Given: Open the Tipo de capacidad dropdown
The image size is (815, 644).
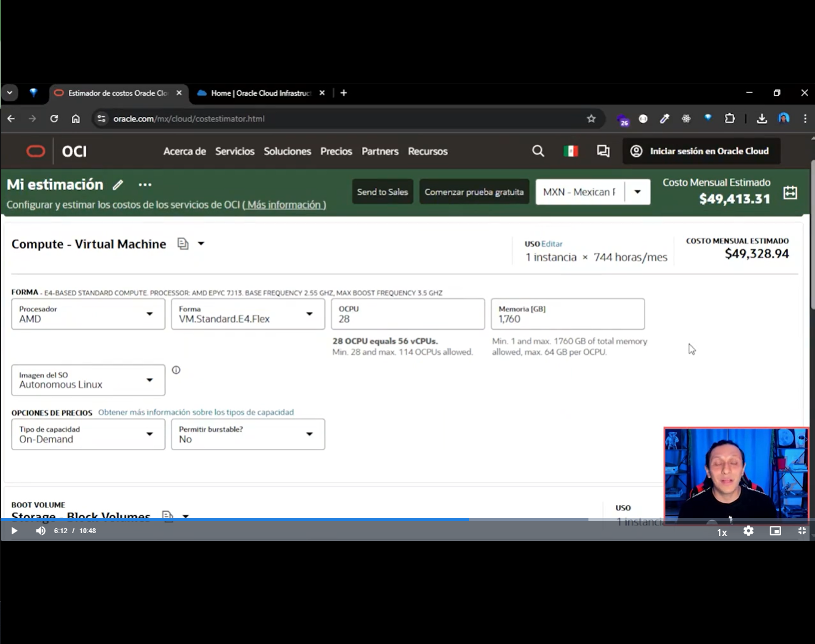Looking at the screenshot, I should point(88,434).
